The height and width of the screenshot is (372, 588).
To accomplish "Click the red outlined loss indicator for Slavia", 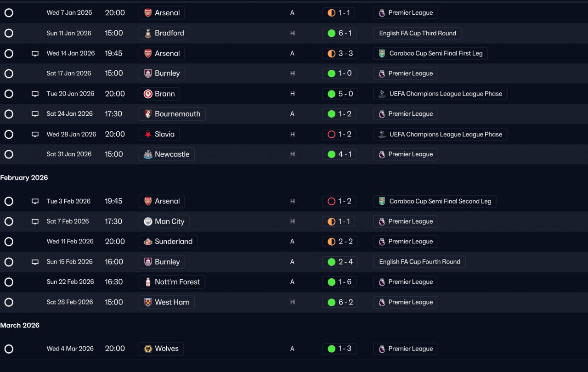I will click(331, 135).
